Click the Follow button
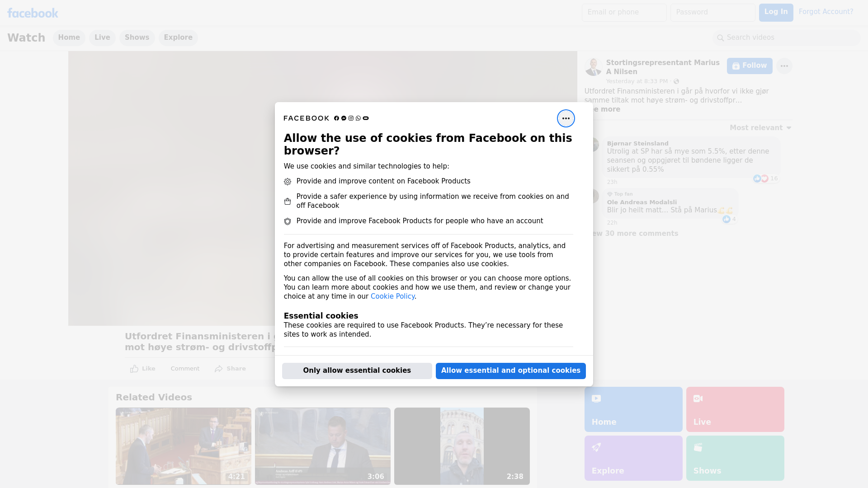Screen dimensions: 868x488 pyautogui.click(x=750, y=66)
